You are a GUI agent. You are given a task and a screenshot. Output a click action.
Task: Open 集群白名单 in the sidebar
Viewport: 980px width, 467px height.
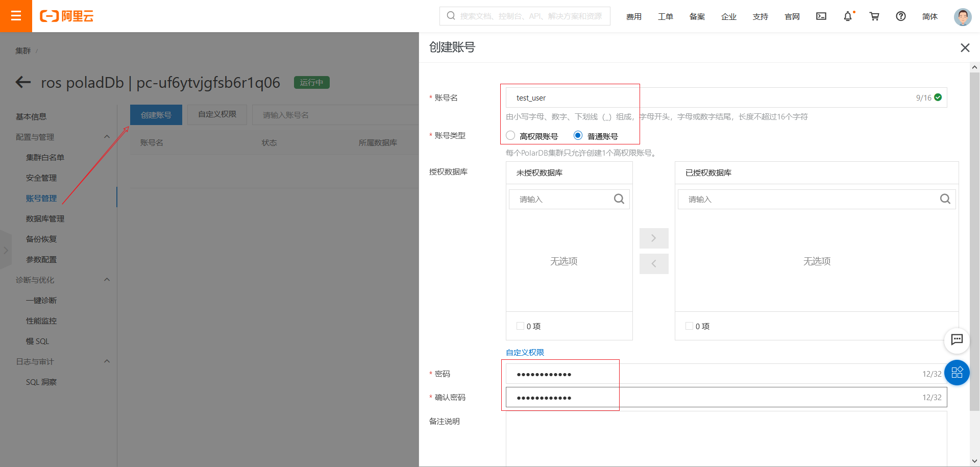tap(45, 157)
